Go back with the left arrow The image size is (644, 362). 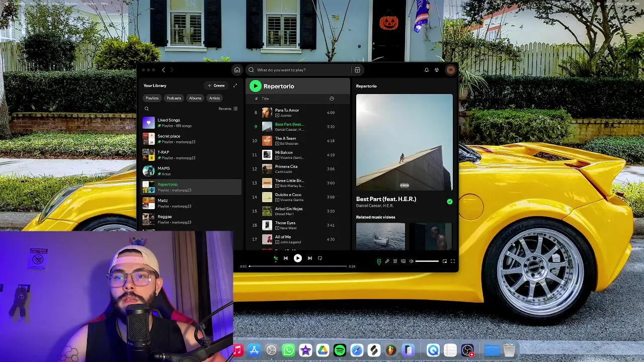(x=164, y=70)
